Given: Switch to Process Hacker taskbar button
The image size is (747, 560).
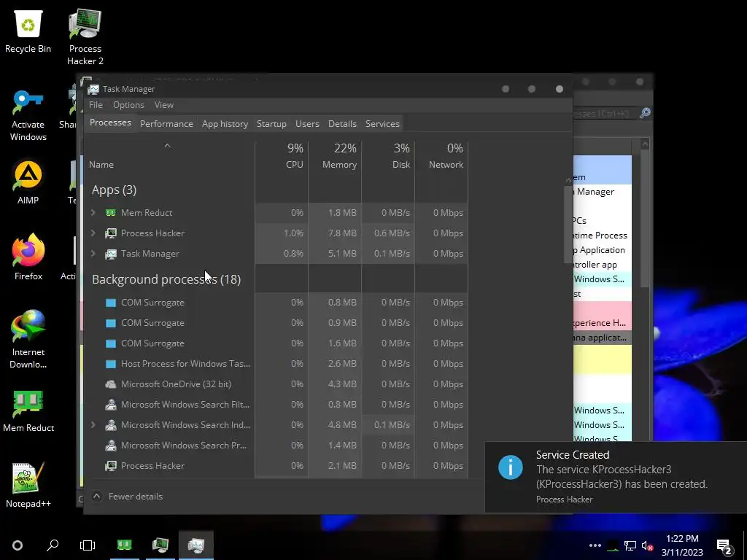Looking at the screenshot, I should [160, 545].
